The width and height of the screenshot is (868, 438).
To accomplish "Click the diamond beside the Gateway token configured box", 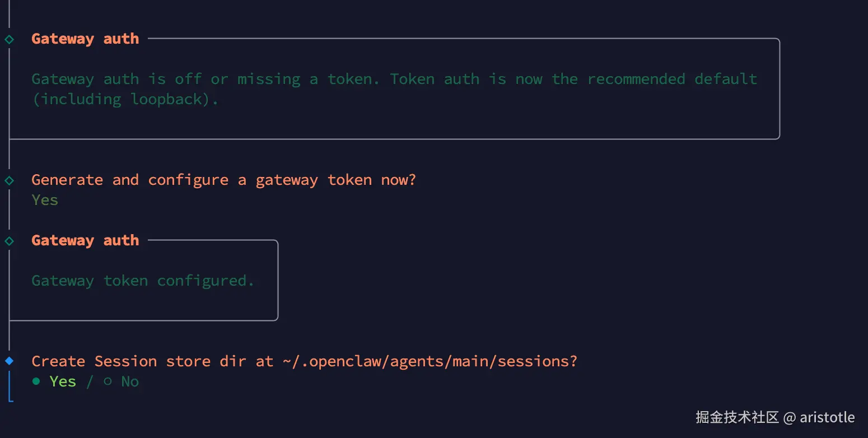I will 10,241.
